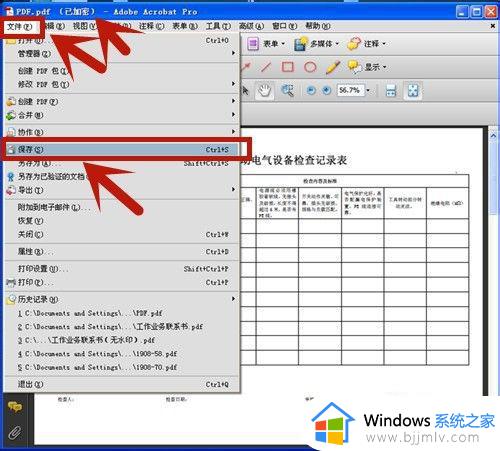Open the zoom percentage dropdown
This screenshot has width=500, height=451.
[368, 90]
